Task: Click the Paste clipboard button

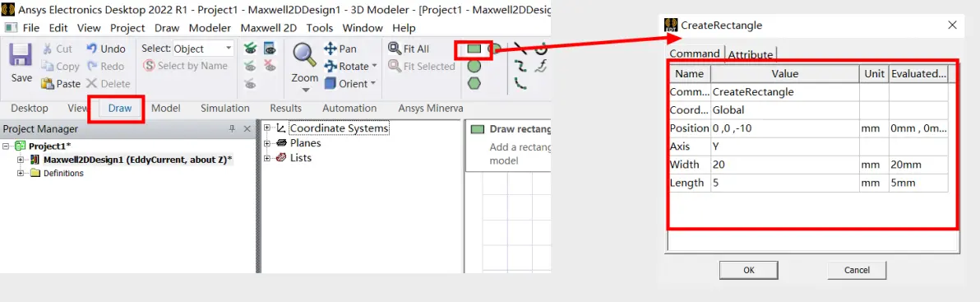Action: (61, 84)
